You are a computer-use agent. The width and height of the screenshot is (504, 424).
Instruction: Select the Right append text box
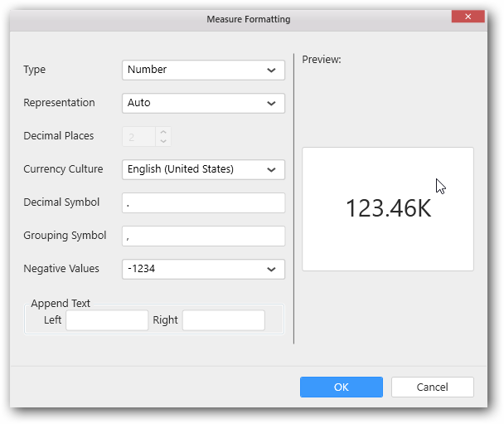click(223, 320)
